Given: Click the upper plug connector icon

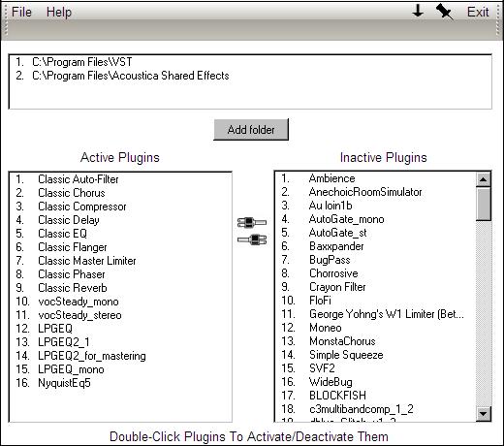Looking at the screenshot, I should 252,222.
